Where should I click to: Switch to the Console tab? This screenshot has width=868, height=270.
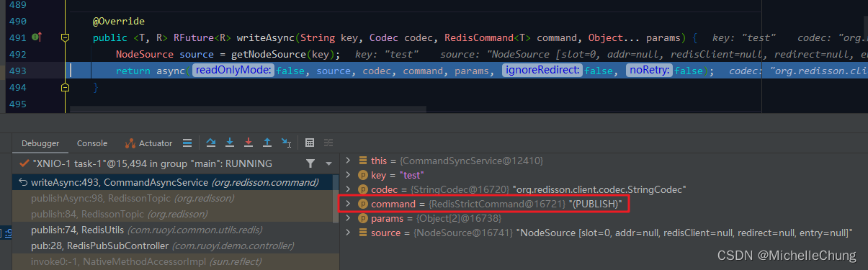(x=92, y=143)
